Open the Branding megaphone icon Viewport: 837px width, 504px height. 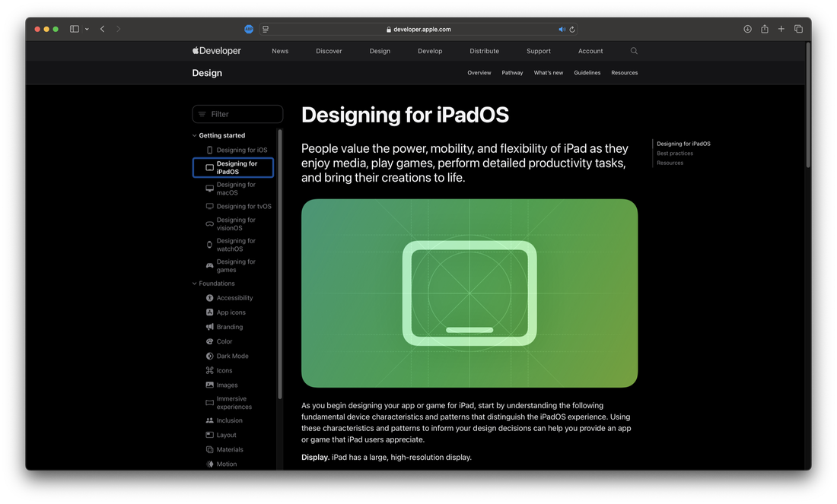coord(209,327)
